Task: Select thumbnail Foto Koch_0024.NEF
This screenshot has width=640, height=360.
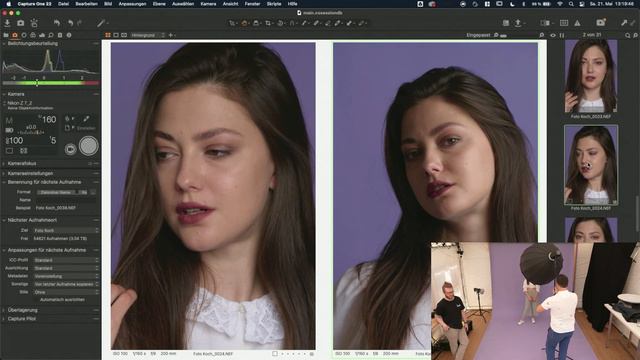Action: (591, 165)
